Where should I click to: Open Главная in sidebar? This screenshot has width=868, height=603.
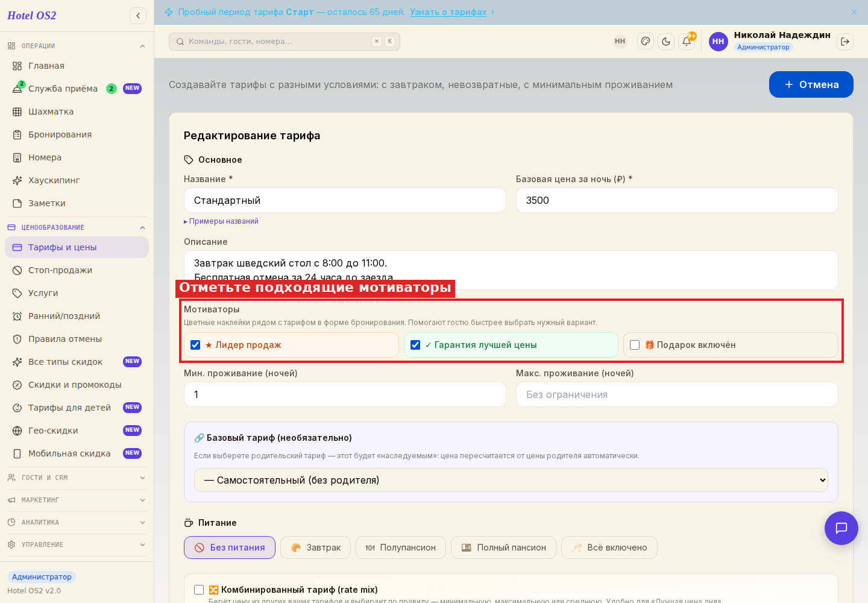point(77,66)
